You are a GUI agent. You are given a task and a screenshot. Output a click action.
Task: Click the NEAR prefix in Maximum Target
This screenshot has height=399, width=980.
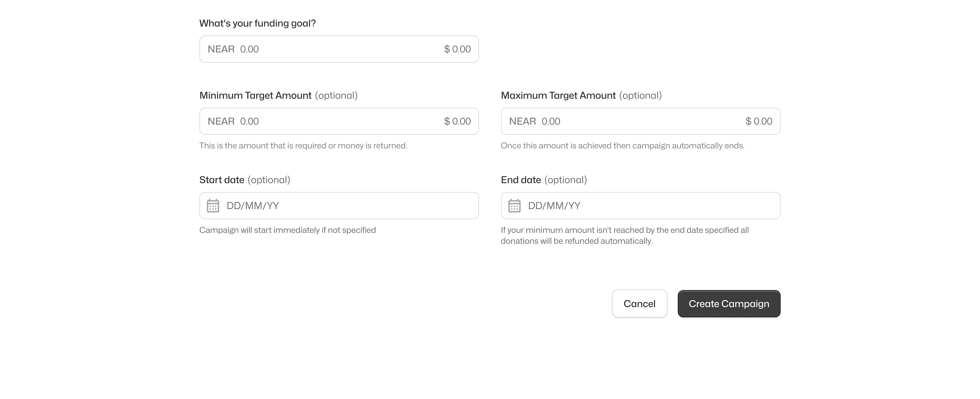(x=522, y=122)
